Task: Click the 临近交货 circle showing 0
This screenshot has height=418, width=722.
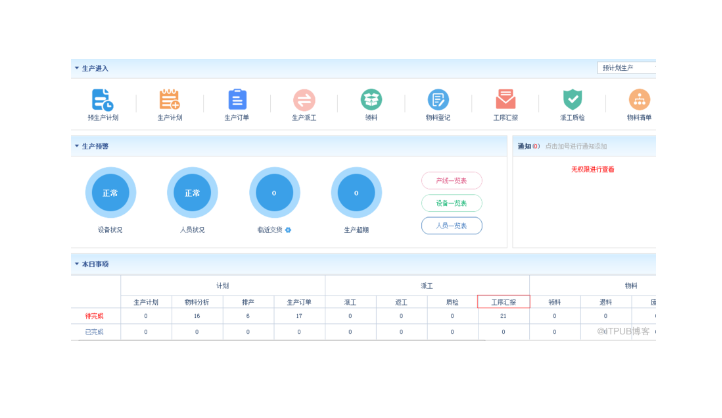Action: pos(274,192)
